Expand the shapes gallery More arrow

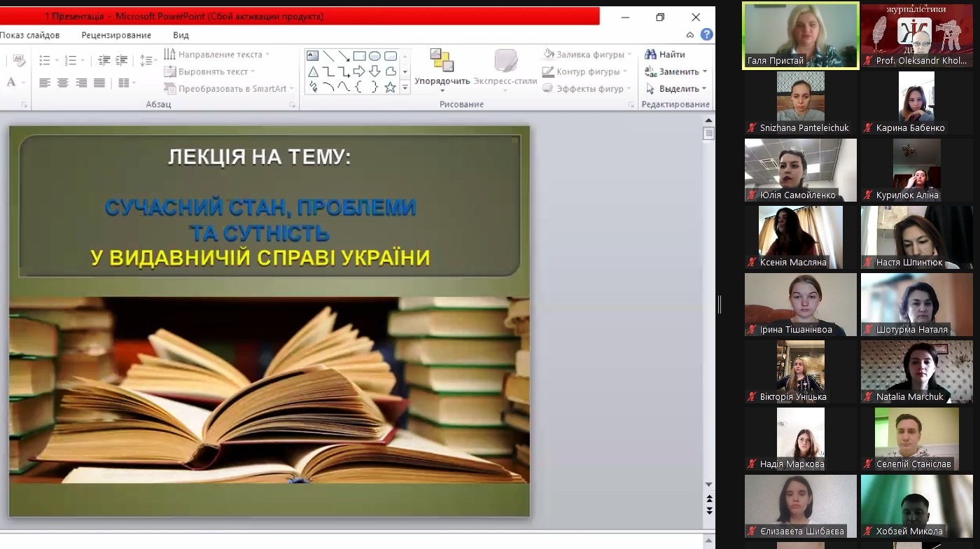click(x=405, y=88)
